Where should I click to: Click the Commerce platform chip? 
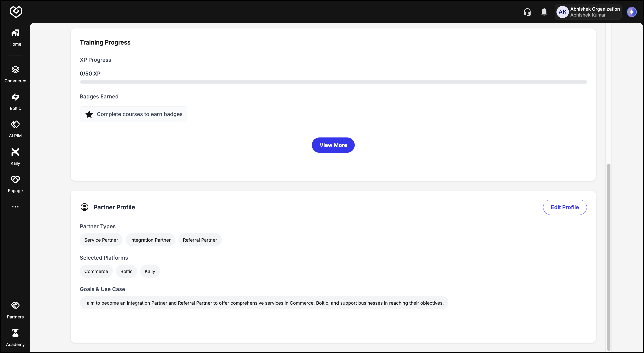[x=96, y=271]
